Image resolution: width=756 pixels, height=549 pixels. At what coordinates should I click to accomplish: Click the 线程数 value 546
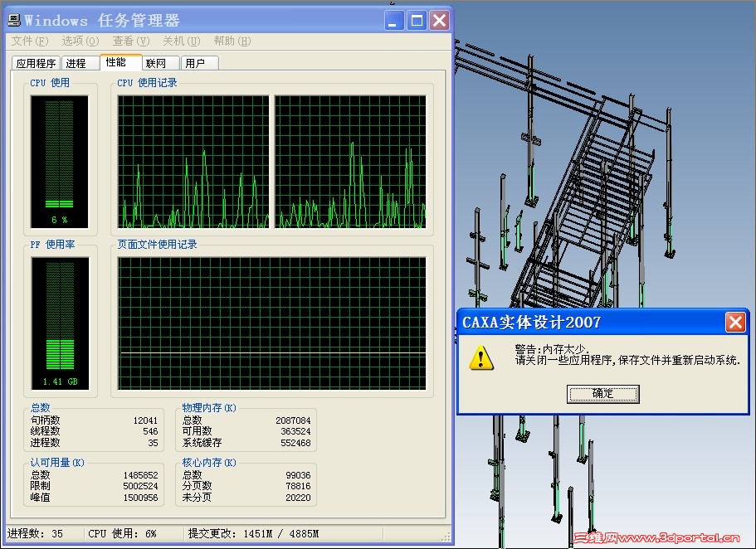coord(150,431)
